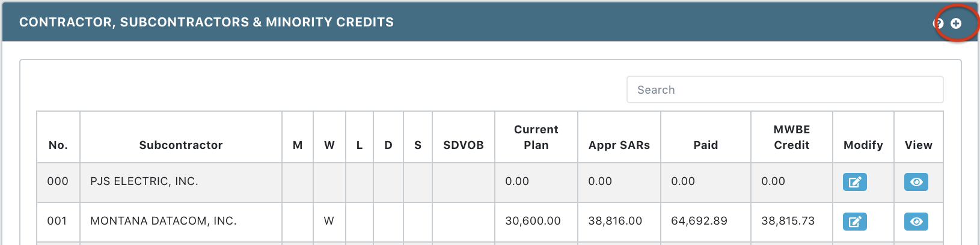
Task: View details for MONTANA DATACOM, INC.
Action: [916, 222]
